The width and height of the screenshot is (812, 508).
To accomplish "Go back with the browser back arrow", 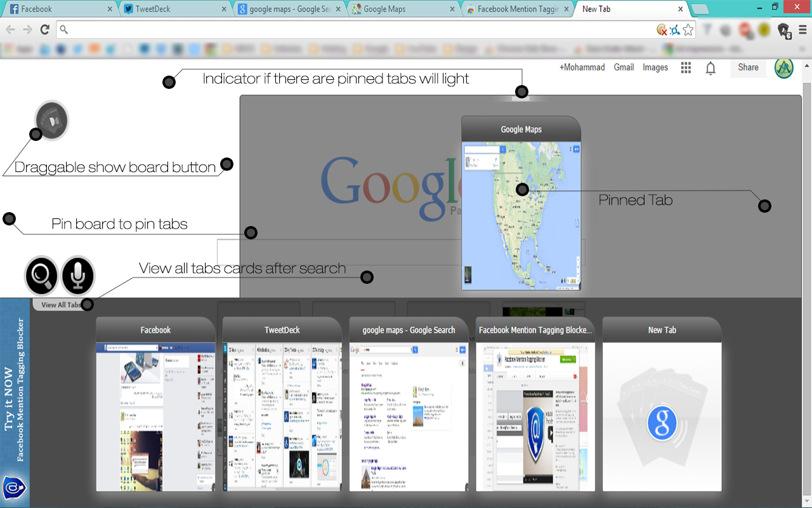I will tap(11, 30).
